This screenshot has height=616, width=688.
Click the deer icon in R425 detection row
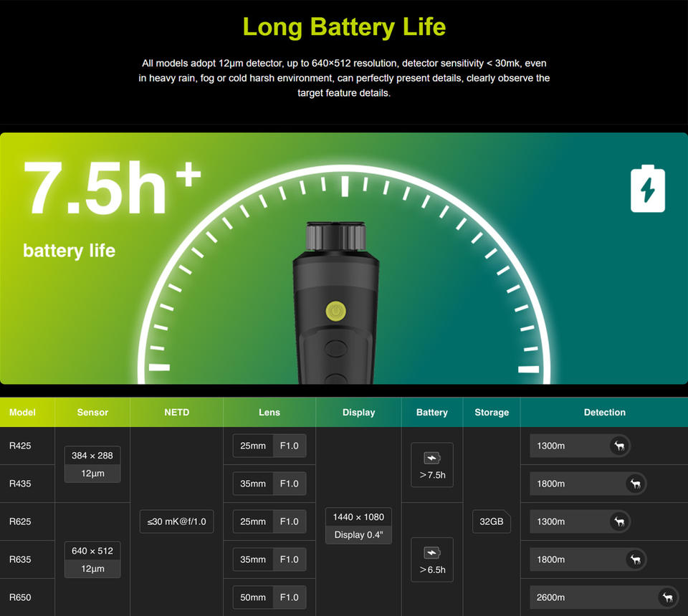(619, 446)
